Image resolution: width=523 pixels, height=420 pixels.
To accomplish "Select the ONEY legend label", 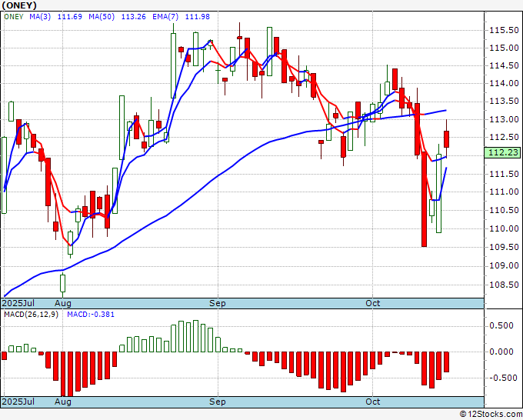I will point(14,17).
